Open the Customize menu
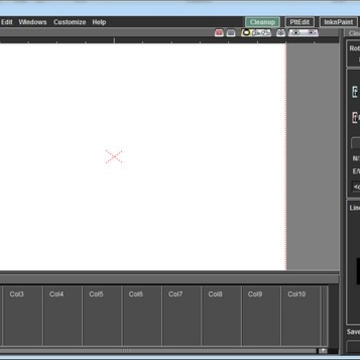 pos(70,22)
